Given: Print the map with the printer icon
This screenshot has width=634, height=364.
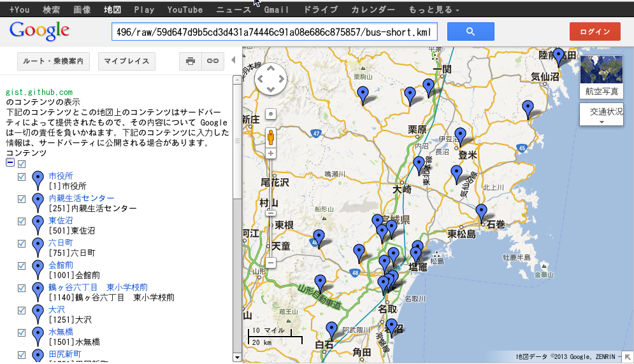Looking at the screenshot, I should pyautogui.click(x=191, y=61).
